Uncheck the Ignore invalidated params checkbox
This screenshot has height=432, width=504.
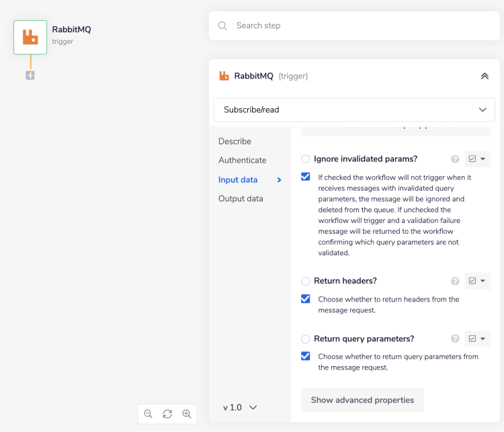[x=306, y=177]
